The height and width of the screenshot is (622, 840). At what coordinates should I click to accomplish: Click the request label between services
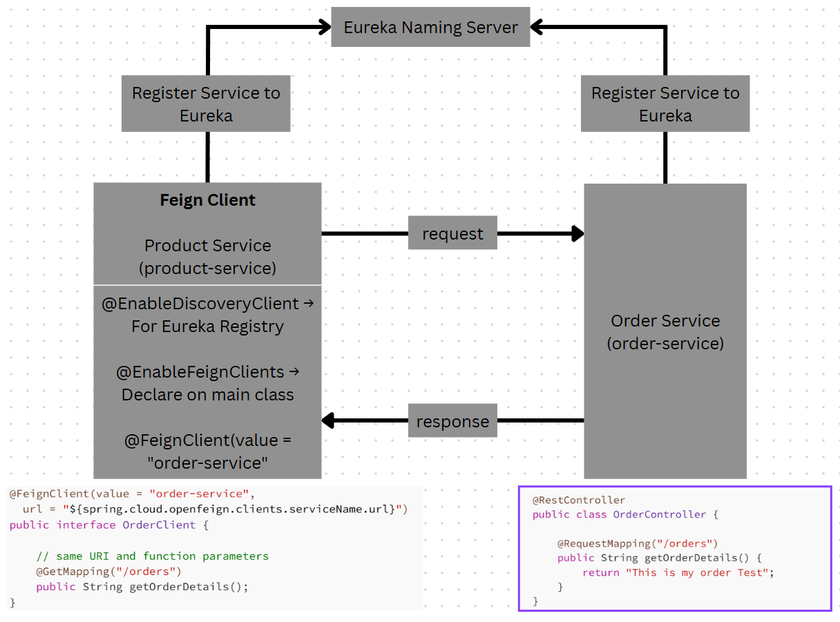(x=452, y=233)
